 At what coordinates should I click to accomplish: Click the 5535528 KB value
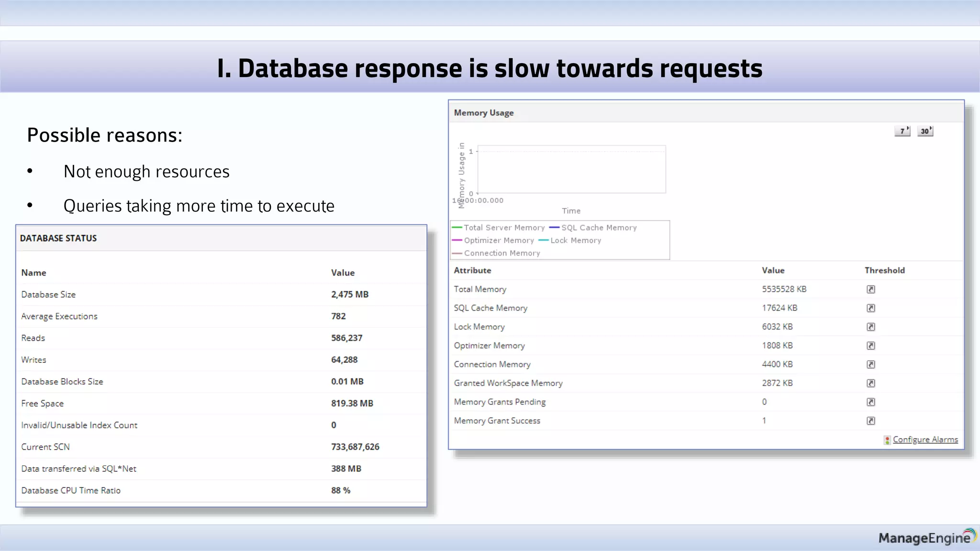click(784, 289)
